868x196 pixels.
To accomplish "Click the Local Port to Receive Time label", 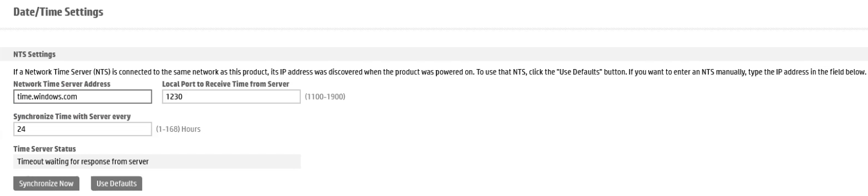I will [226, 84].
